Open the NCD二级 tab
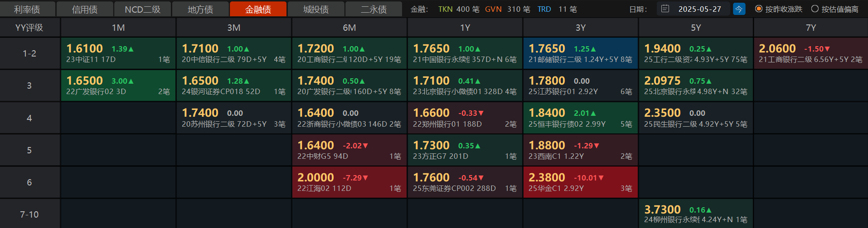The height and width of the screenshot is (228, 868). (142, 9)
